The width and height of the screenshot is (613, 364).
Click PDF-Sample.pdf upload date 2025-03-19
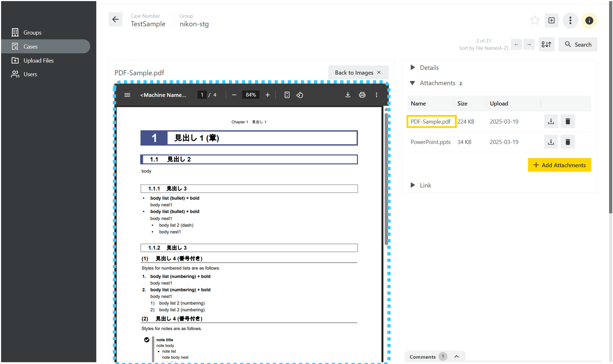pyautogui.click(x=504, y=122)
